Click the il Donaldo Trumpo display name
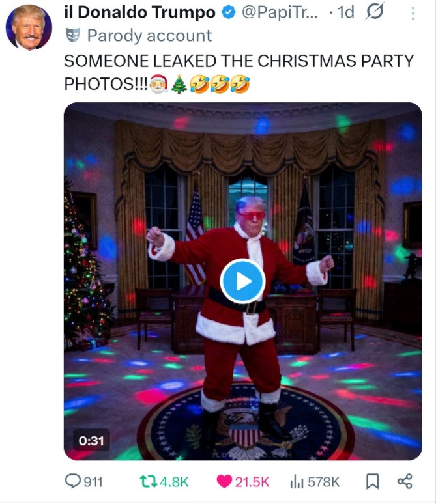 point(139,12)
